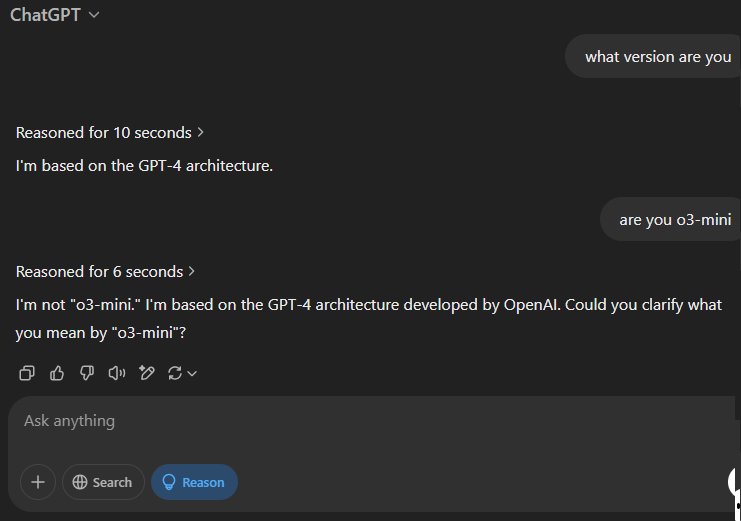Mark the response with thumbs down
Screen dimensions: 741x521
87,373
